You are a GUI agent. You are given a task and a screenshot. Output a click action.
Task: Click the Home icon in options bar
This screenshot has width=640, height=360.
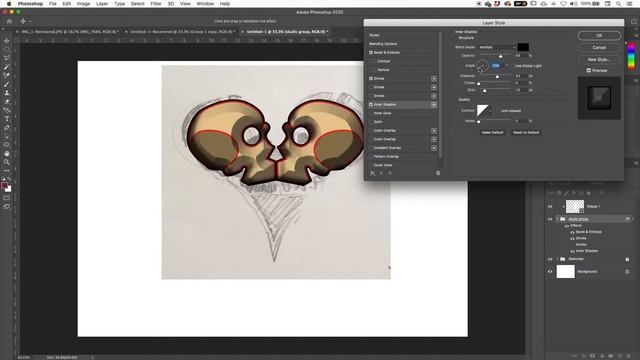click(9, 21)
